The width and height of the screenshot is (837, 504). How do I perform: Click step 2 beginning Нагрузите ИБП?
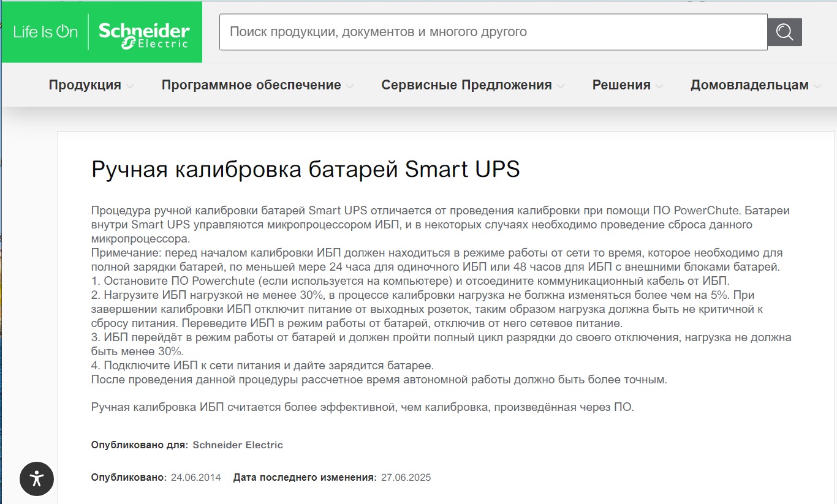coord(427,309)
